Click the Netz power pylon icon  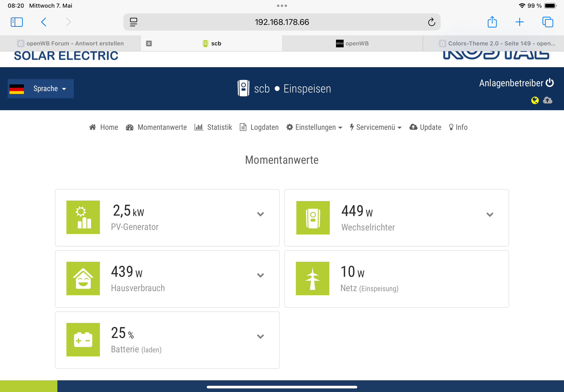click(312, 278)
